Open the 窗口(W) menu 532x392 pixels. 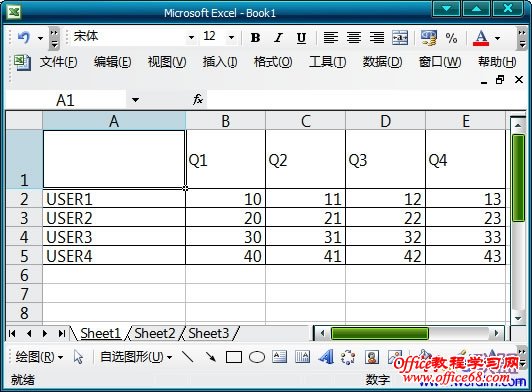440,62
